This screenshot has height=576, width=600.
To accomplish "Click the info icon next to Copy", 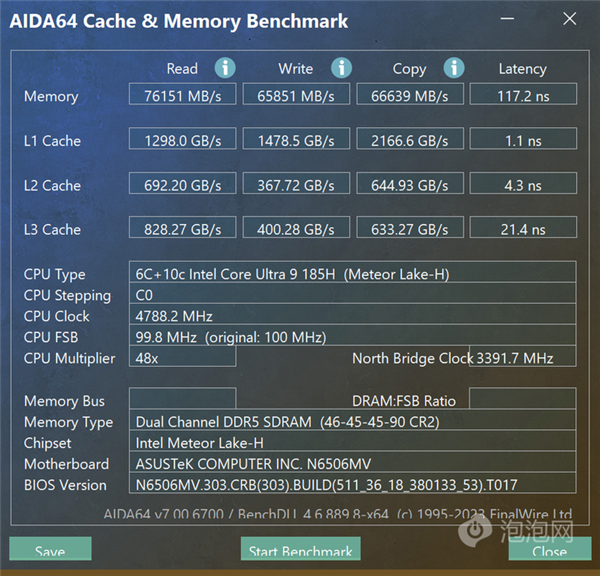I will tap(454, 68).
